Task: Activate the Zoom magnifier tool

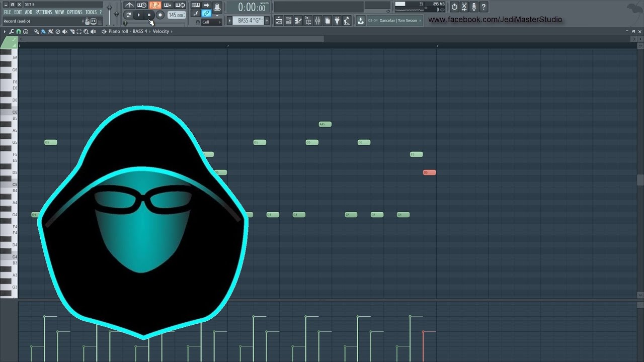Action: click(86, 31)
